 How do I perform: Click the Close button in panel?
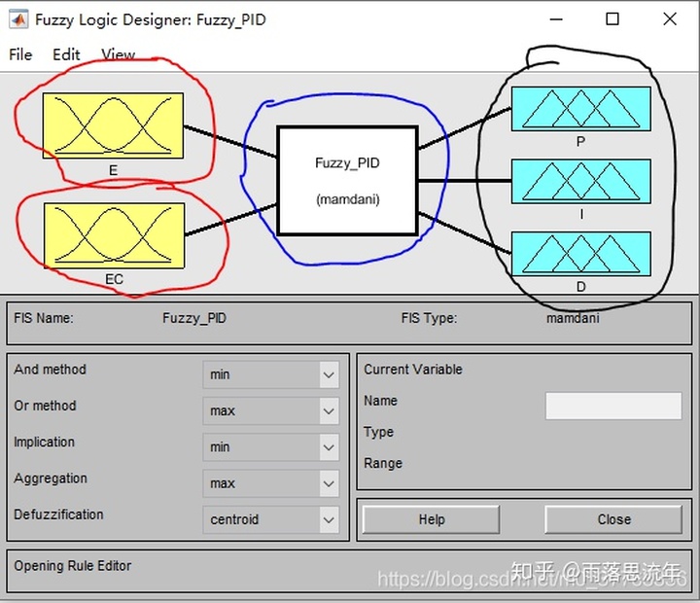click(x=613, y=519)
